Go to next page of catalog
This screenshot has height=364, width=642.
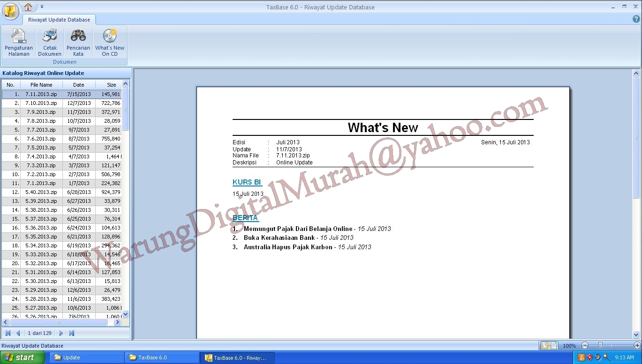[x=61, y=333]
